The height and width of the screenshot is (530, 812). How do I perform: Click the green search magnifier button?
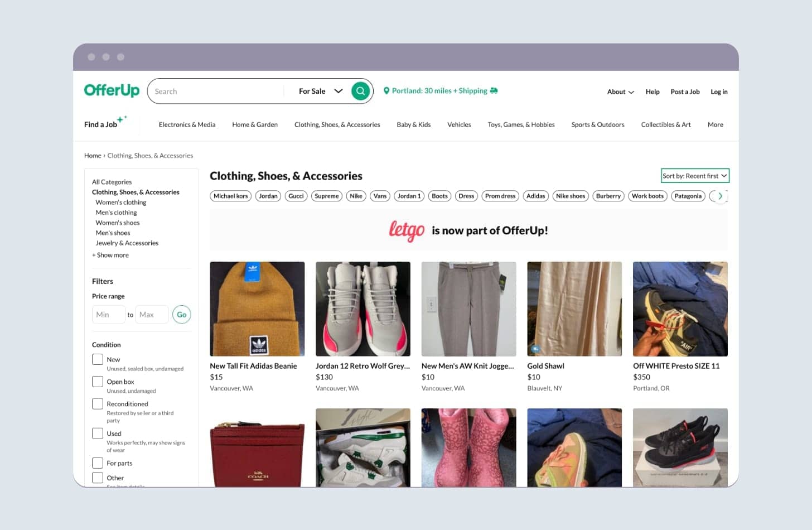(361, 91)
